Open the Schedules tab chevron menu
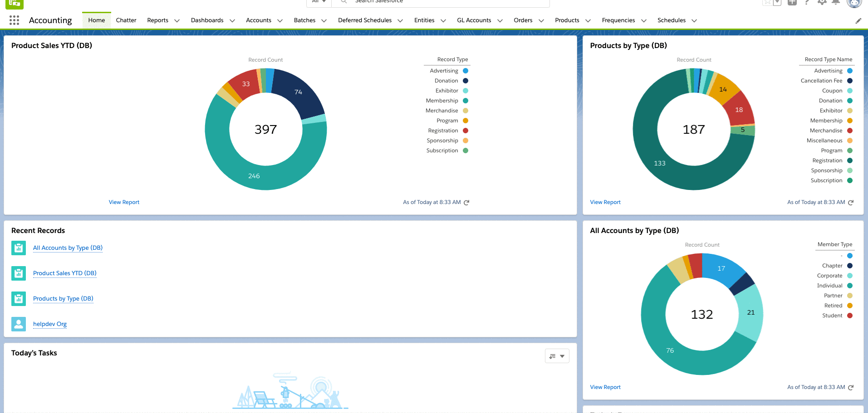The width and height of the screenshot is (868, 413). pyautogui.click(x=694, y=21)
